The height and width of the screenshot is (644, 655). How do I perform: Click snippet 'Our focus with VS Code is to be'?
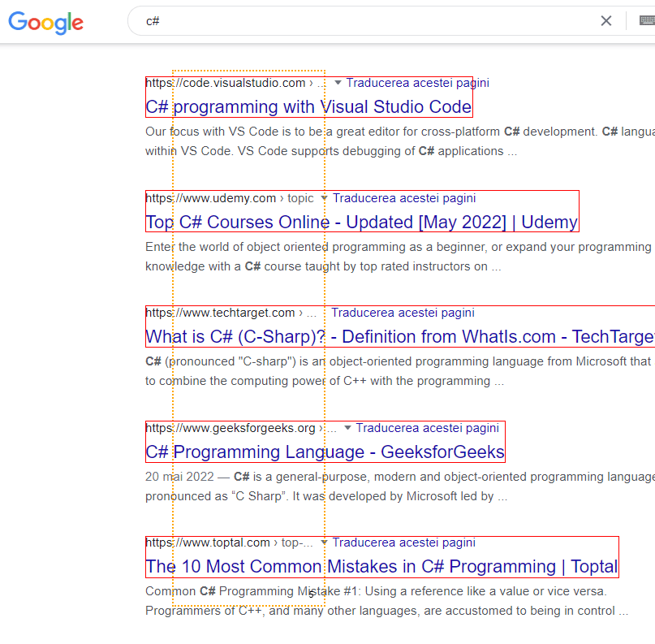point(234,132)
